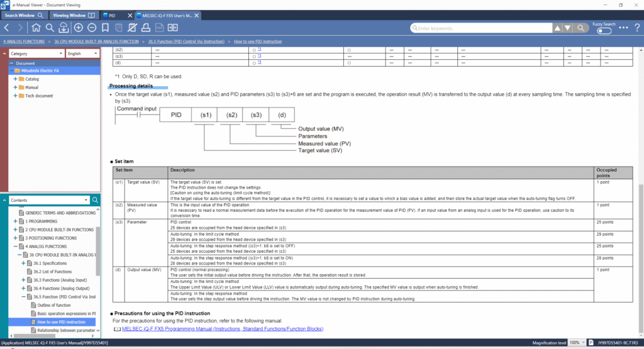Open GENERIC TERMS AND ABBREVIATIONS item
The width and height of the screenshot is (644, 349).
pyautogui.click(x=60, y=213)
